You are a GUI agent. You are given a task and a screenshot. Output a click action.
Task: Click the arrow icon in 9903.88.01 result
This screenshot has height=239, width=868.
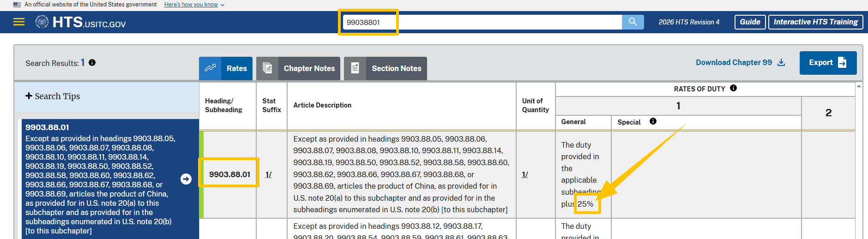(x=186, y=179)
